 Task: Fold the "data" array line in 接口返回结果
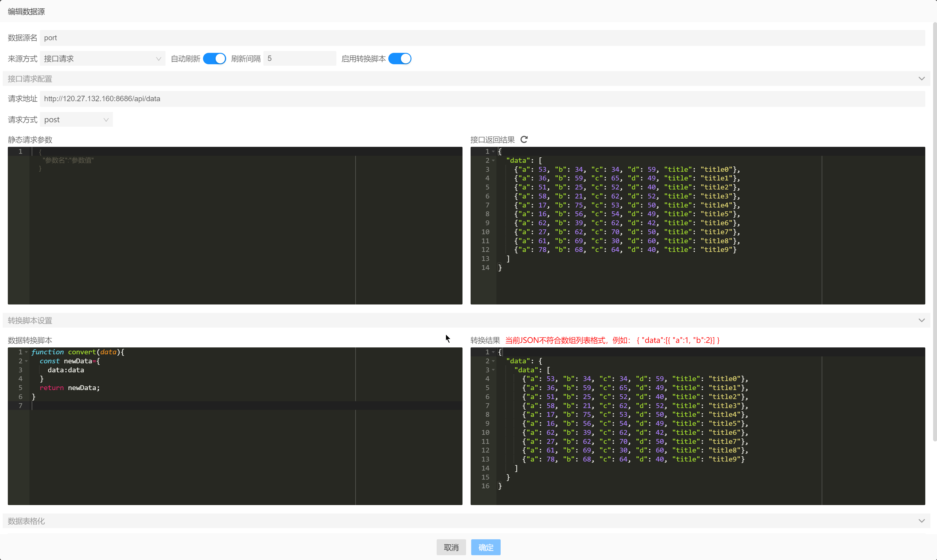tap(493, 160)
